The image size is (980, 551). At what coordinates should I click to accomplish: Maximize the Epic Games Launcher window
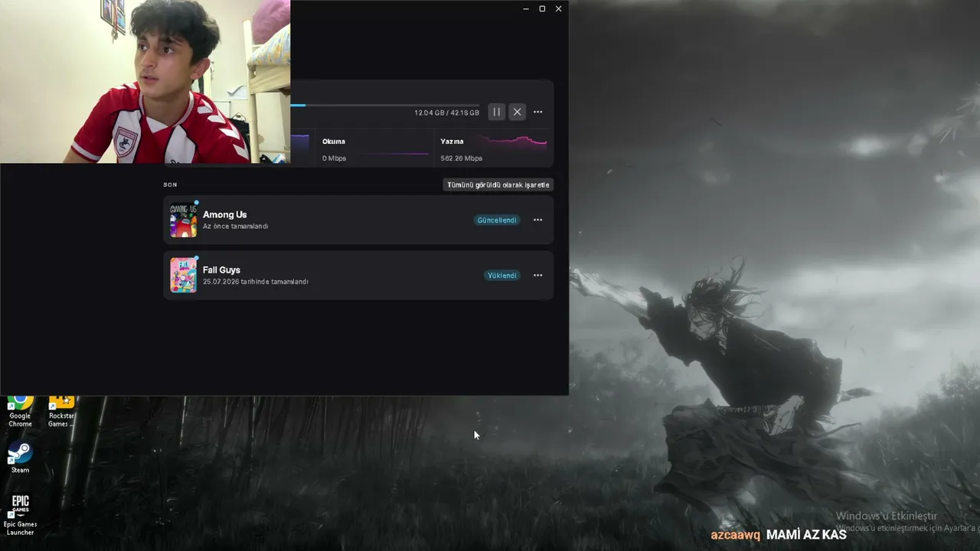click(542, 8)
